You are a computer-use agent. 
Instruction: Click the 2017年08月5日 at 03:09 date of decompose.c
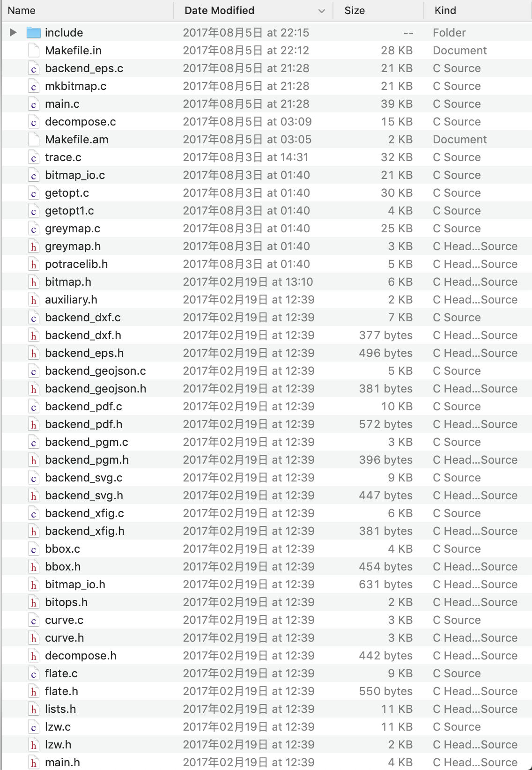pyautogui.click(x=247, y=122)
